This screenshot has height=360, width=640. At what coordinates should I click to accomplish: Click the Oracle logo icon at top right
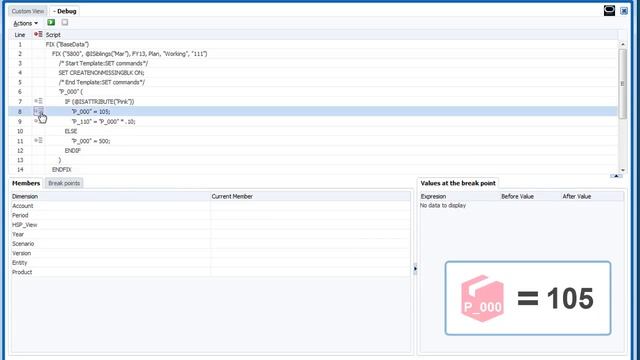point(609,11)
